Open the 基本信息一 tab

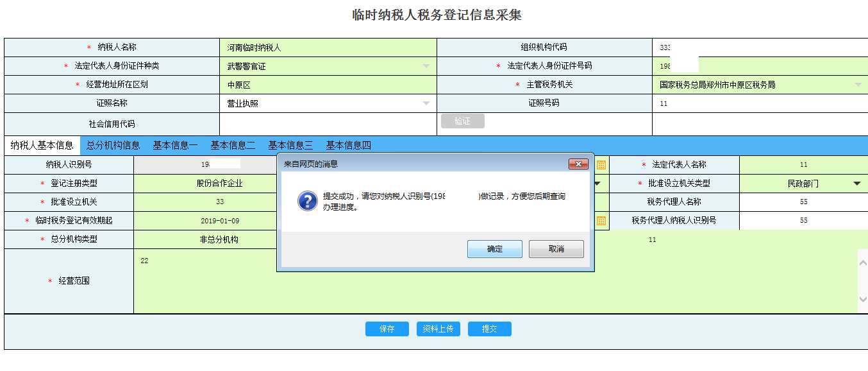point(175,145)
